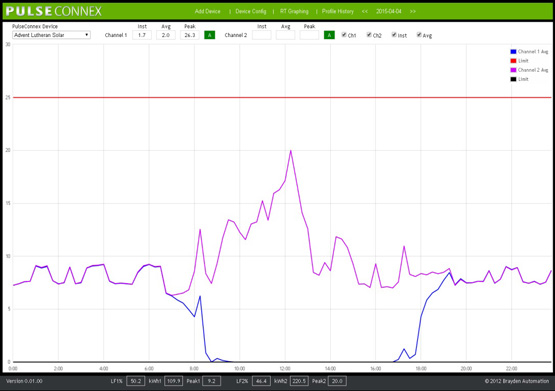This screenshot has width=555, height=391.
Task: Click the red Limit legend swatch
Action: 513,61
